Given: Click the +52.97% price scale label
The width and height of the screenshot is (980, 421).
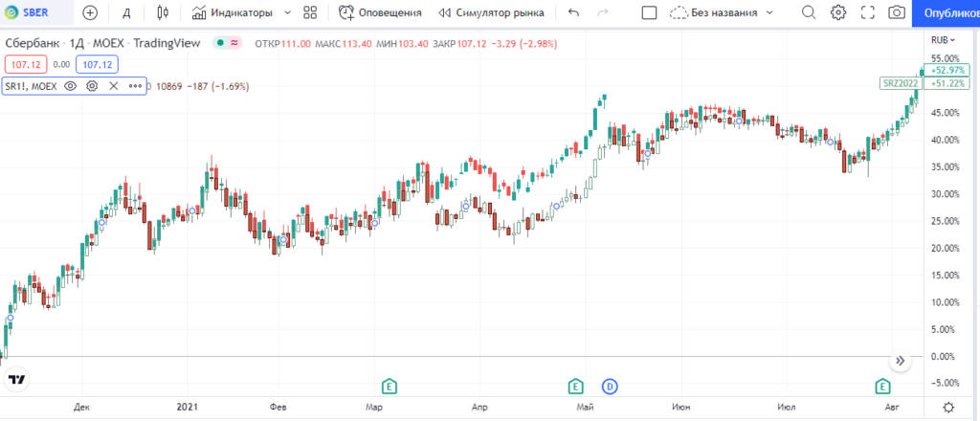Looking at the screenshot, I should tap(946, 69).
